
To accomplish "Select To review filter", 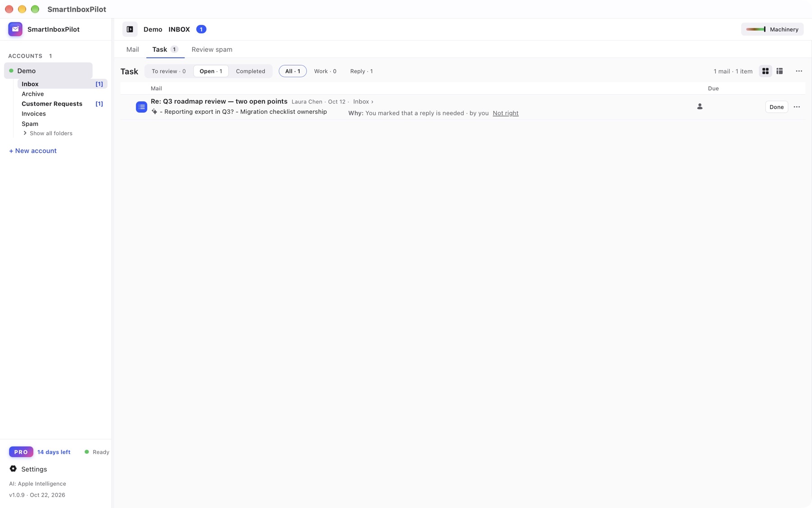I will [169, 71].
